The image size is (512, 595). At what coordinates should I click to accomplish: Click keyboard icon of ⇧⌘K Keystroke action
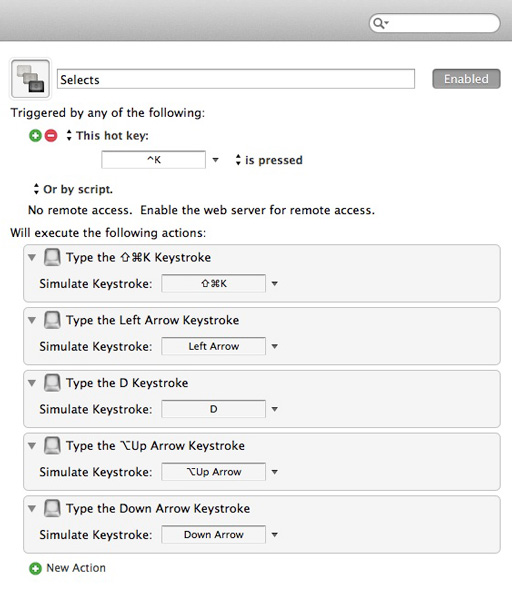52,257
